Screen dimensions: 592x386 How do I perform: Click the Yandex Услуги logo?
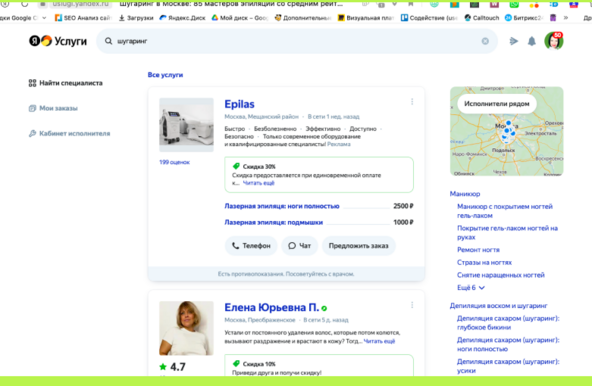[x=58, y=41]
